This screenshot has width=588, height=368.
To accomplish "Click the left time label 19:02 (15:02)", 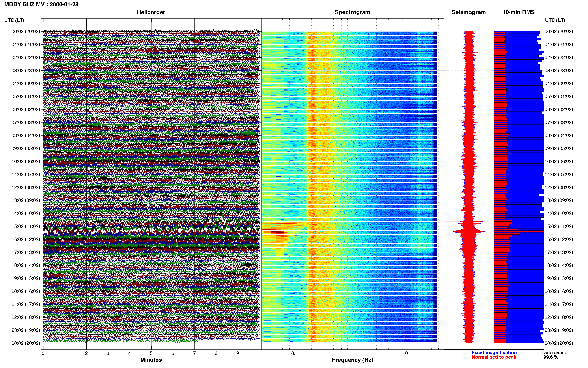I will coord(26,278).
